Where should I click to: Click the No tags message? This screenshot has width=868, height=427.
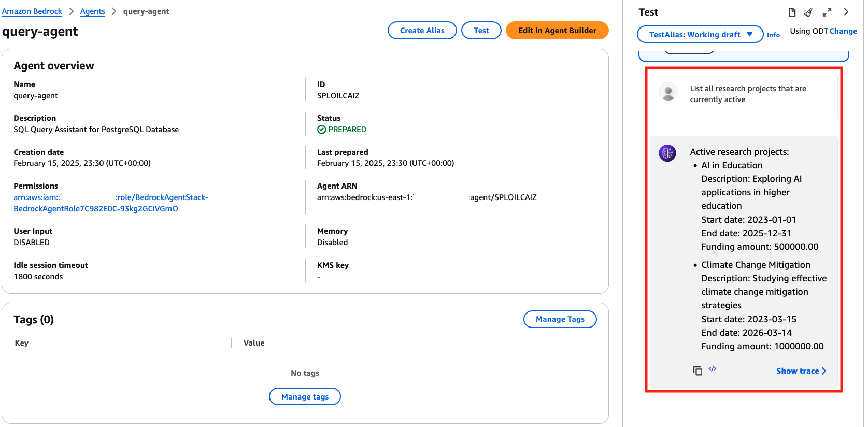pos(305,373)
